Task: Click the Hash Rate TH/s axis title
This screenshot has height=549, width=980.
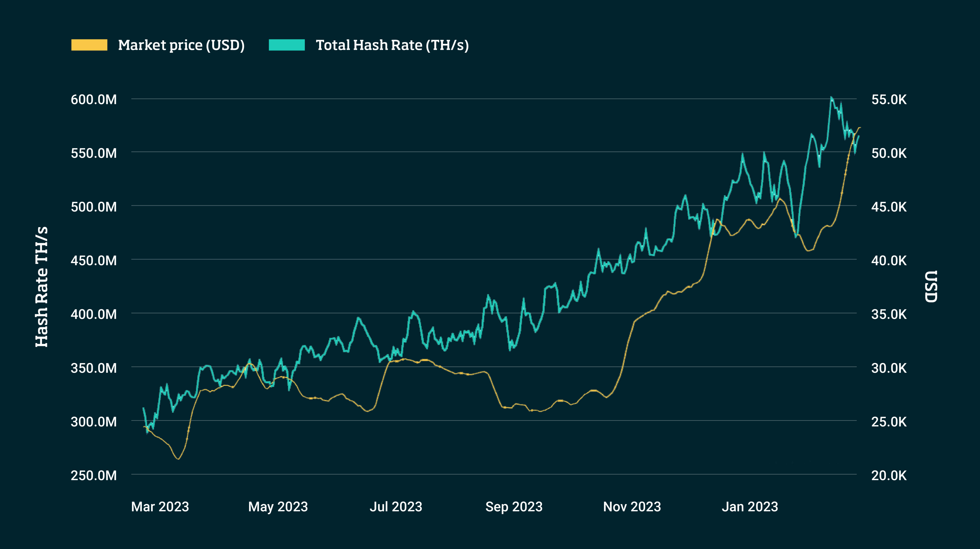Action: coord(41,287)
